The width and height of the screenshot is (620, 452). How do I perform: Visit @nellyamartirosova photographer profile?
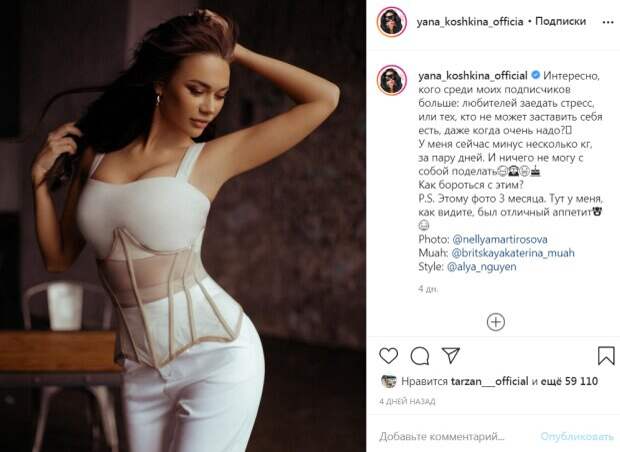tap(500, 239)
